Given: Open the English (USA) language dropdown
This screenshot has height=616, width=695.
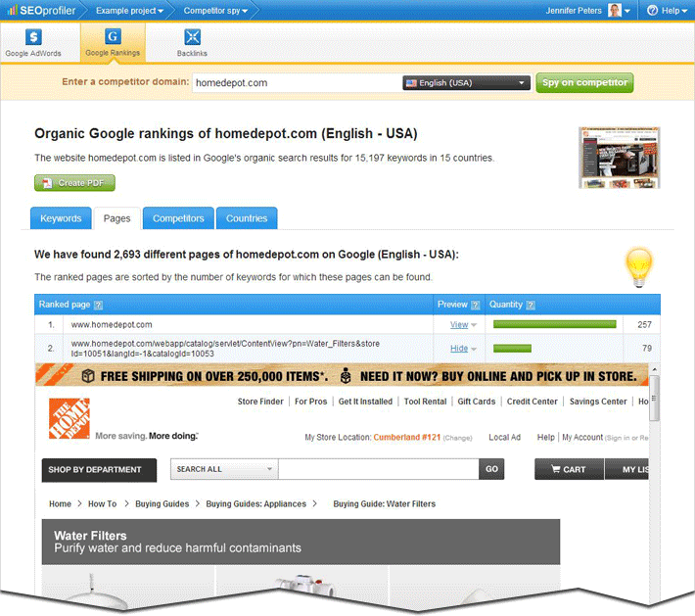Looking at the screenshot, I should 466,83.
